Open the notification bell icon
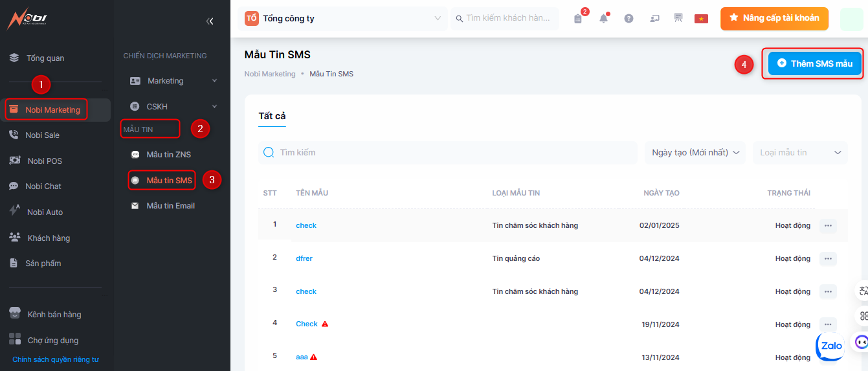The height and width of the screenshot is (371, 868). point(603,18)
